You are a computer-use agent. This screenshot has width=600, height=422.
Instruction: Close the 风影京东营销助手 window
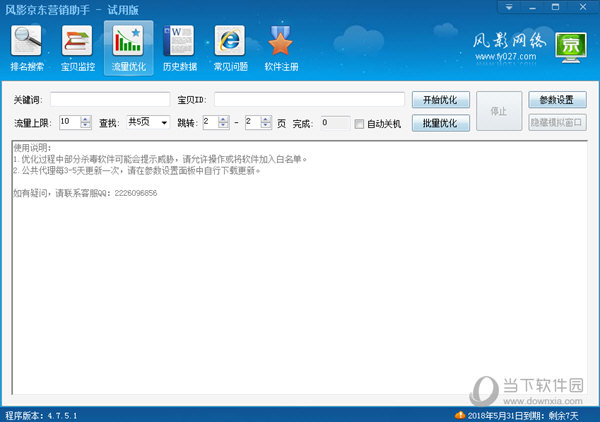(582, 7)
